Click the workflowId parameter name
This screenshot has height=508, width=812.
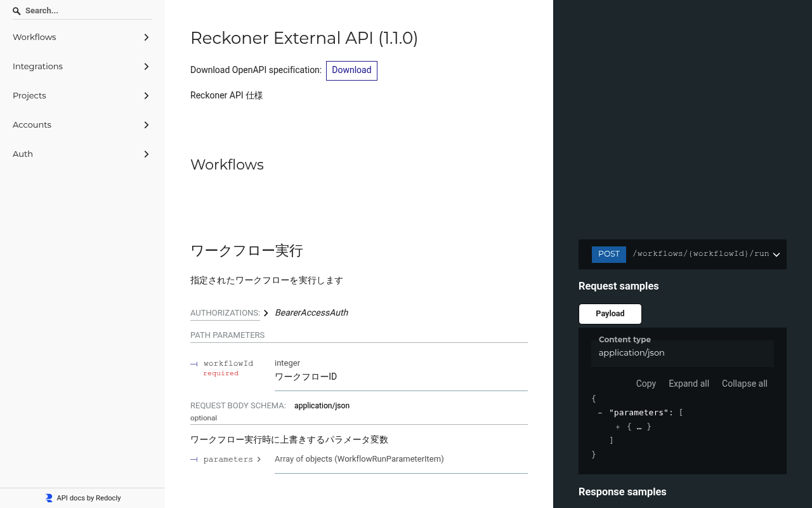228,364
